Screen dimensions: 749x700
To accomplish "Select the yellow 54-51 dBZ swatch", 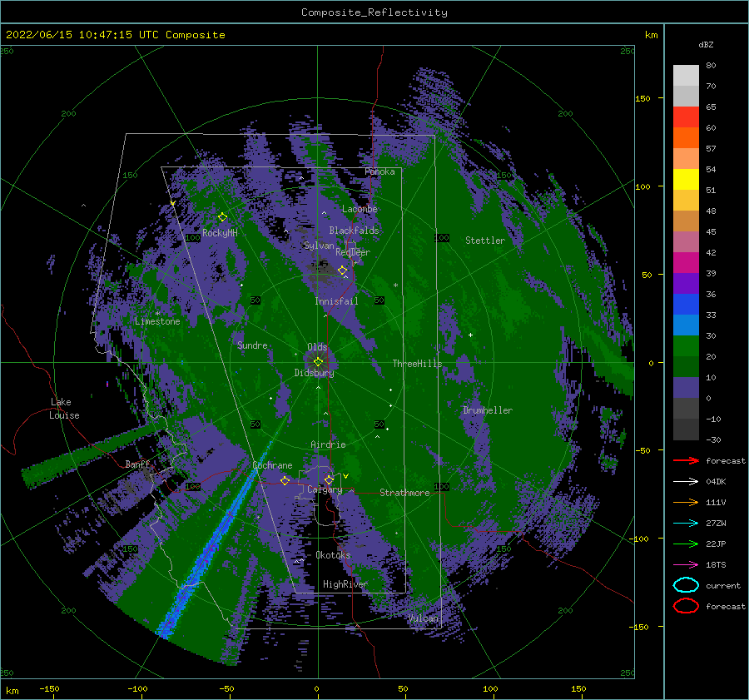I will point(686,180).
